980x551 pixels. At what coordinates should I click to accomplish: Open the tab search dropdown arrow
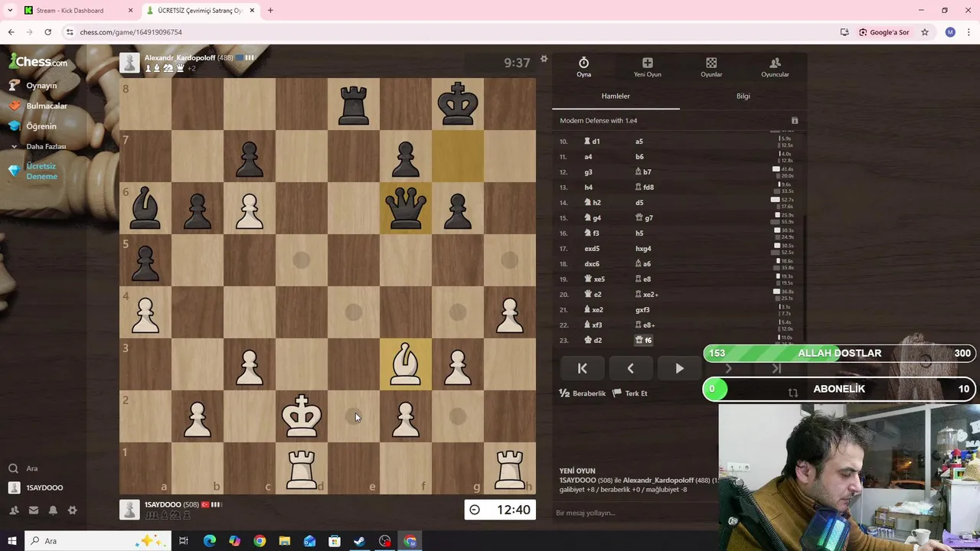coord(10,11)
